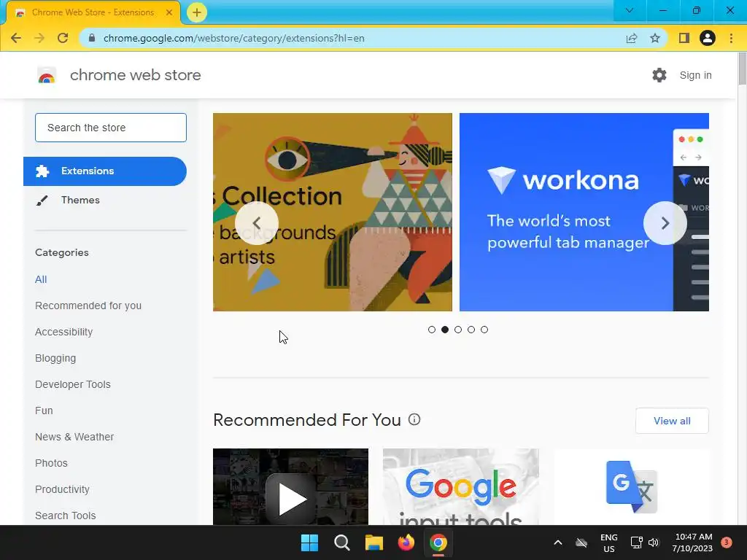The image size is (747, 560).
Task: Open File Explorer from the taskbar
Action: click(x=374, y=542)
